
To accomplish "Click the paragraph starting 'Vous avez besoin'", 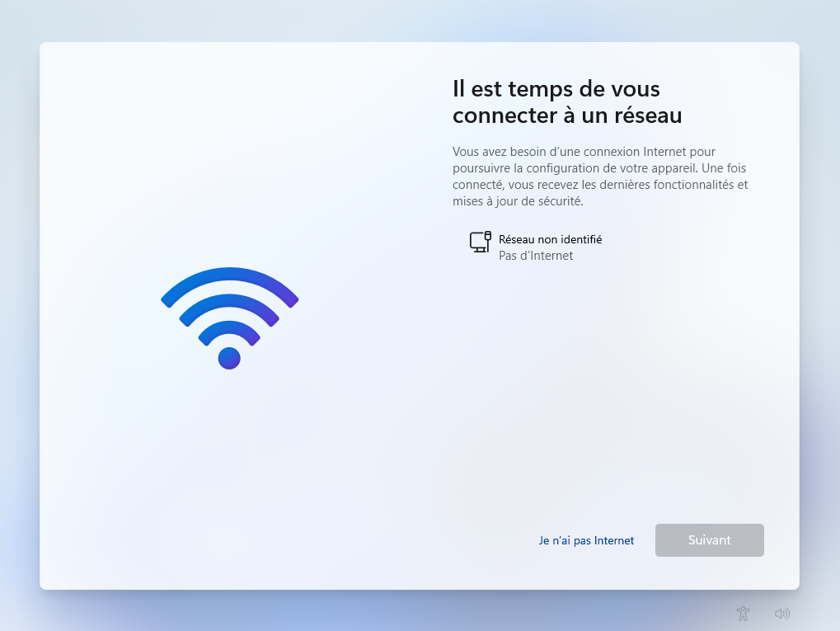I will pos(600,177).
